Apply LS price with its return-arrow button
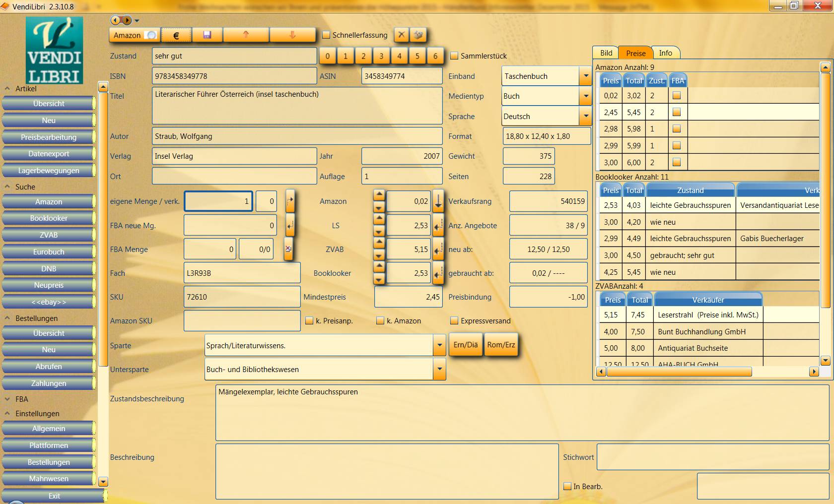 [x=438, y=226]
